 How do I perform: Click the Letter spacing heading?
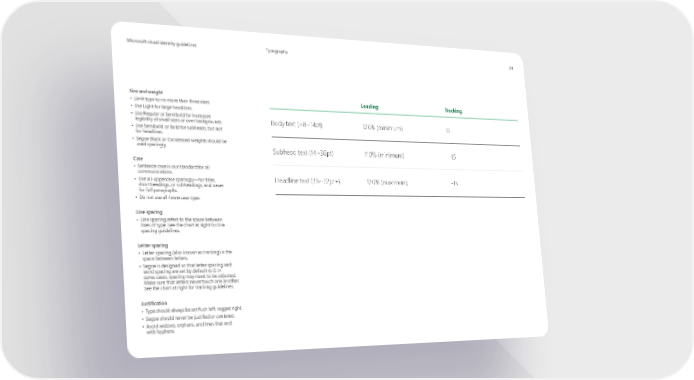[153, 246]
